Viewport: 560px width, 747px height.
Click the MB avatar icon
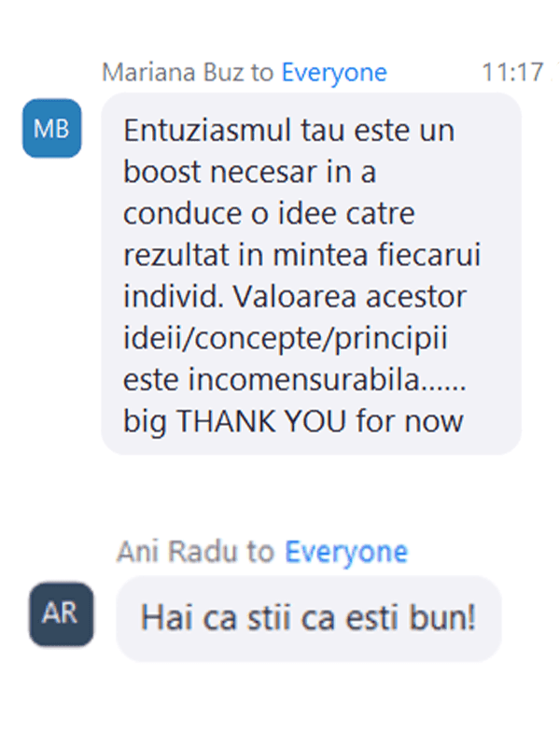tap(52, 128)
